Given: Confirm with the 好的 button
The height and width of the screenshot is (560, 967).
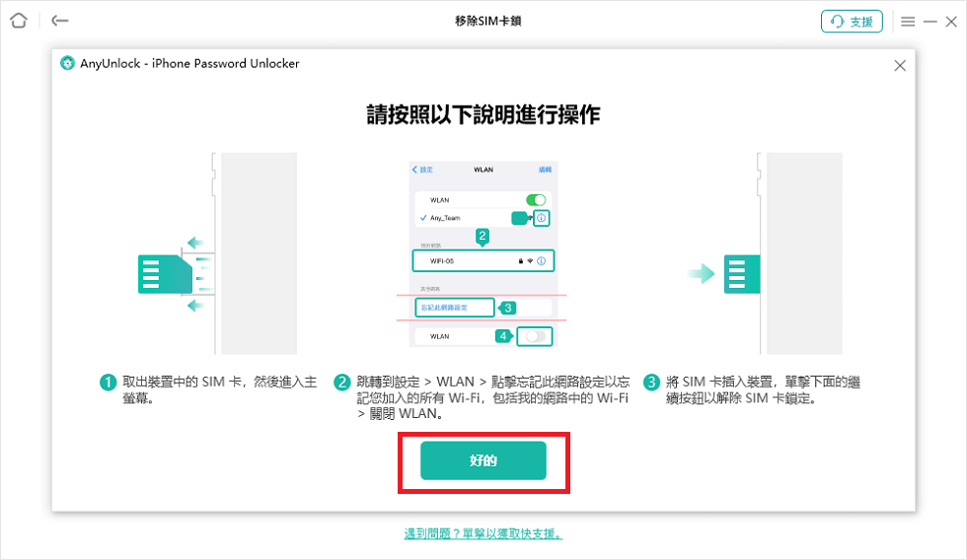Looking at the screenshot, I should click(x=483, y=460).
